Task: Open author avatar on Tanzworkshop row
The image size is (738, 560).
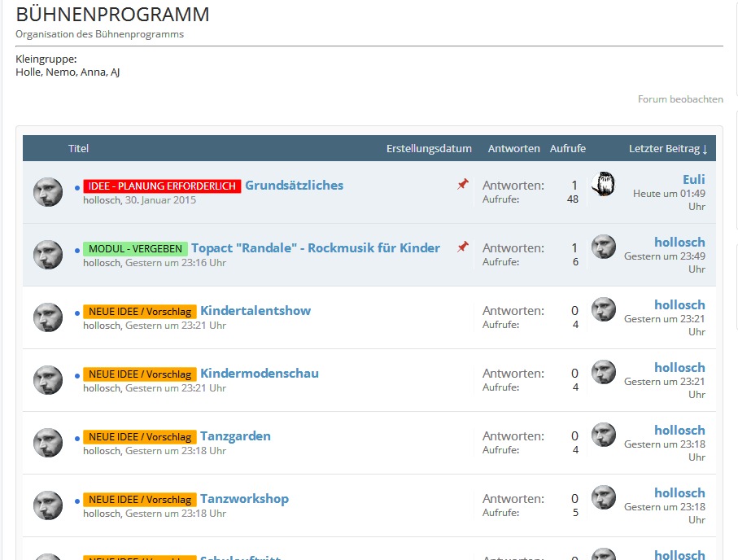Action: (48, 505)
